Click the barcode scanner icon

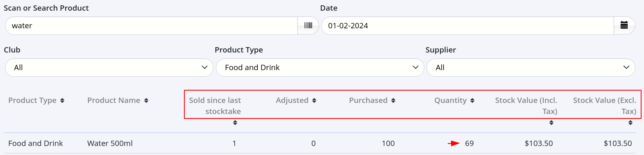pos(308,25)
